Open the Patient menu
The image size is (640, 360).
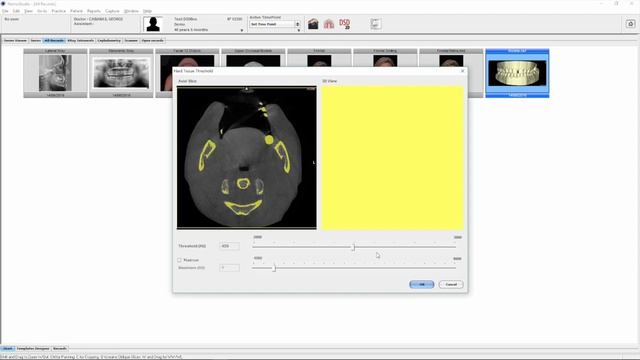point(76,11)
